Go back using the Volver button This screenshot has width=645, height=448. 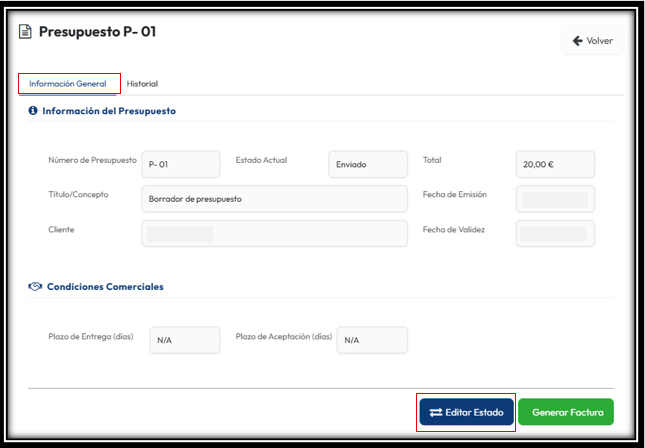pos(593,41)
